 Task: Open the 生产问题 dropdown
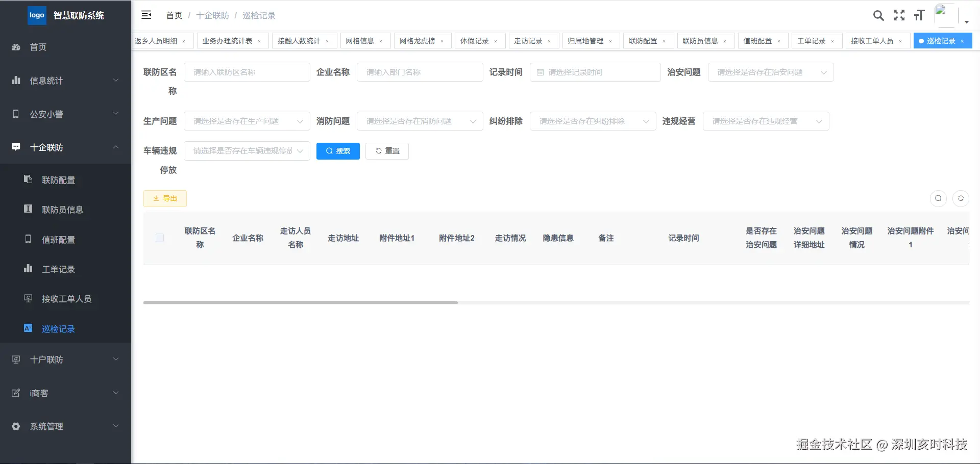[x=247, y=121]
